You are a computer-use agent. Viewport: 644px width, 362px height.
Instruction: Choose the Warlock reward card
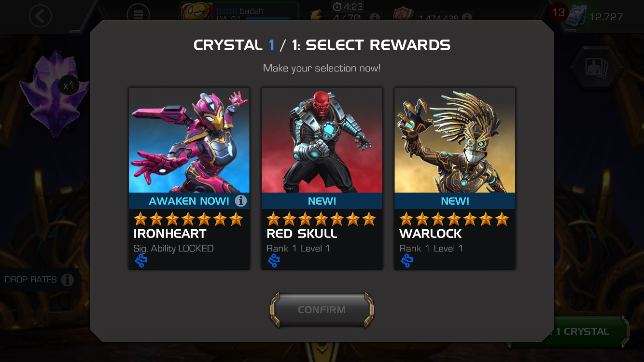click(455, 178)
